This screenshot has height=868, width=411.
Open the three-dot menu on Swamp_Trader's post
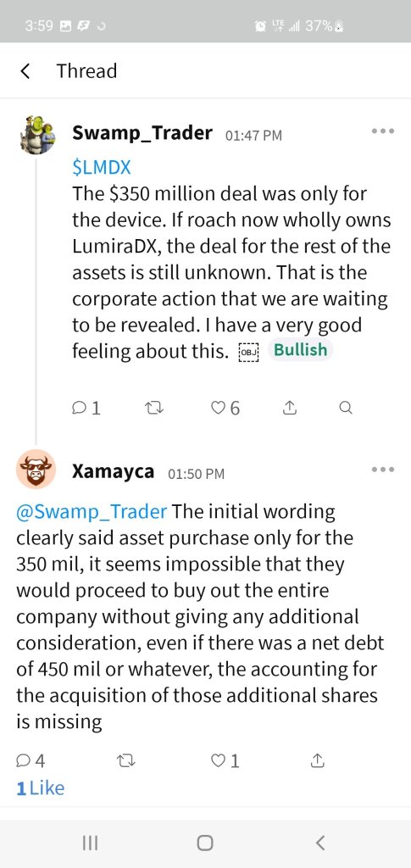383,131
